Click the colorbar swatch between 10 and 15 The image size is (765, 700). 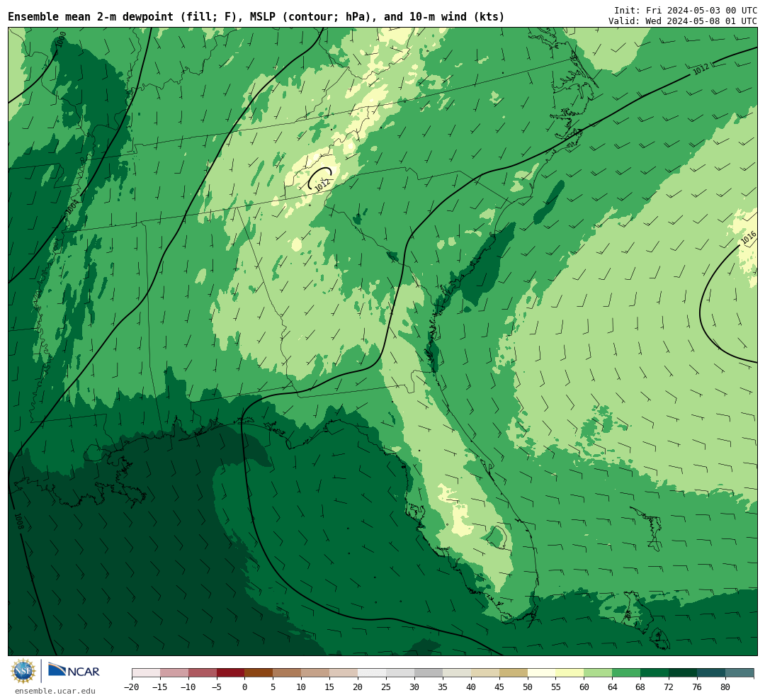coord(316,673)
